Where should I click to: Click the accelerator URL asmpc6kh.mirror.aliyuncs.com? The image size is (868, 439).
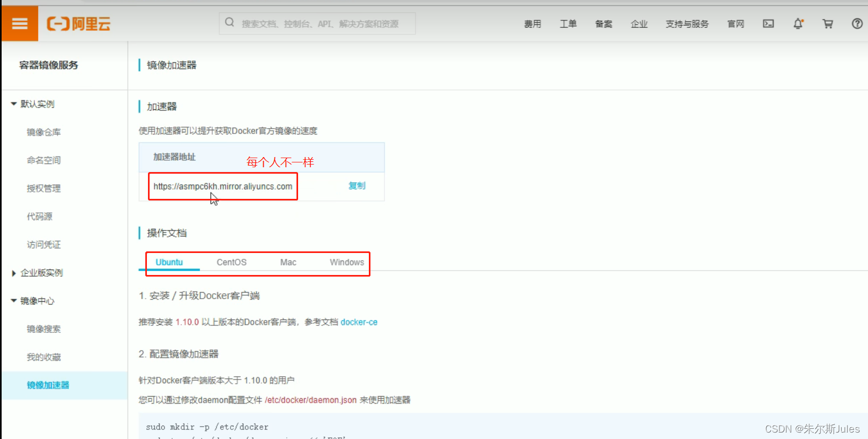coord(223,187)
